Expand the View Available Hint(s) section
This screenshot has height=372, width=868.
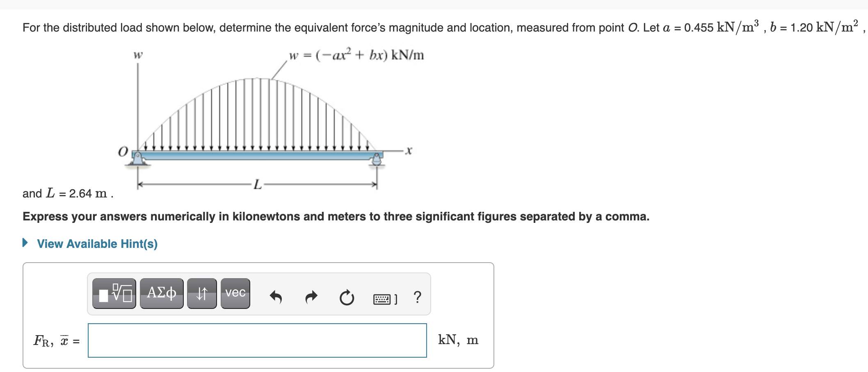tap(98, 243)
